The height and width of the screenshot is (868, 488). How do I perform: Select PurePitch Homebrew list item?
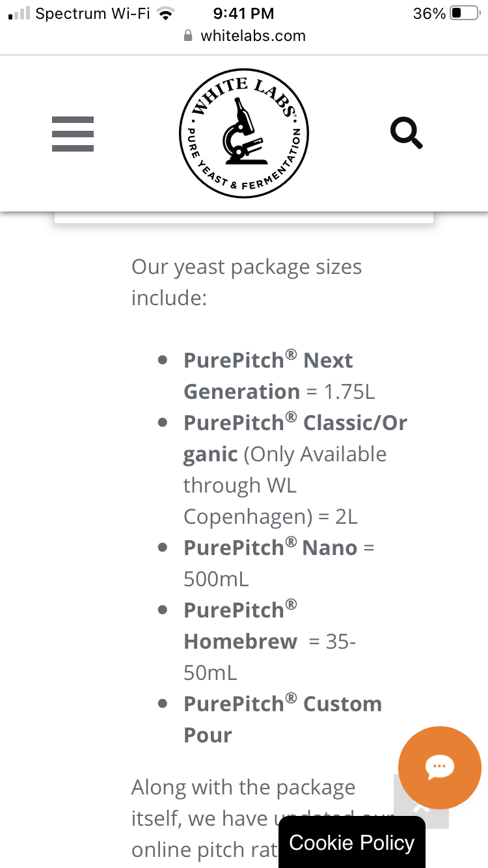(x=270, y=642)
